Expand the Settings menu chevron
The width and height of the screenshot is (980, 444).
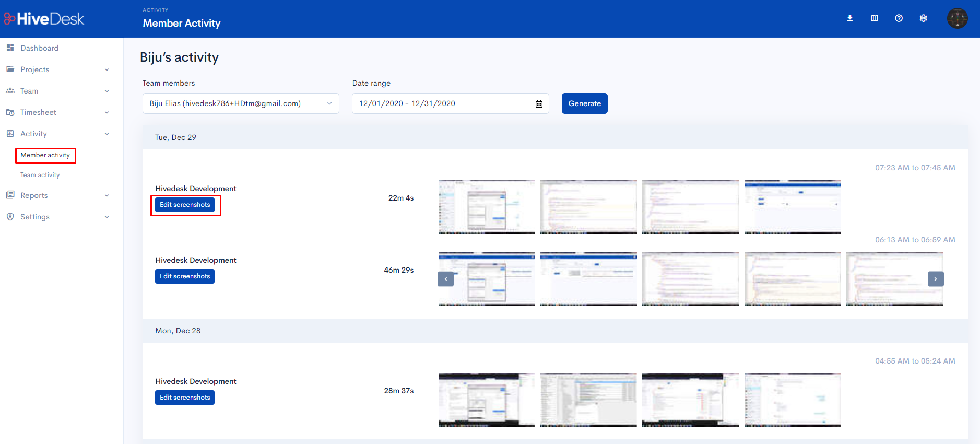(107, 217)
